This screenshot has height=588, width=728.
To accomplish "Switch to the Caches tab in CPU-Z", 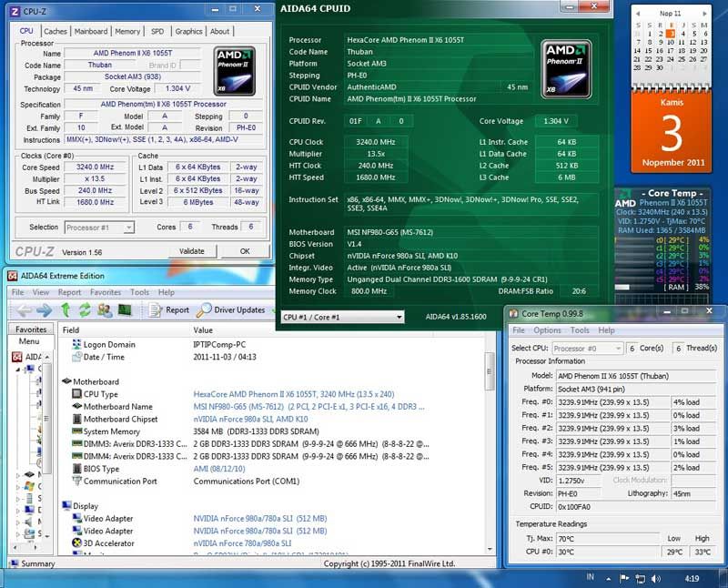I will click(56, 31).
